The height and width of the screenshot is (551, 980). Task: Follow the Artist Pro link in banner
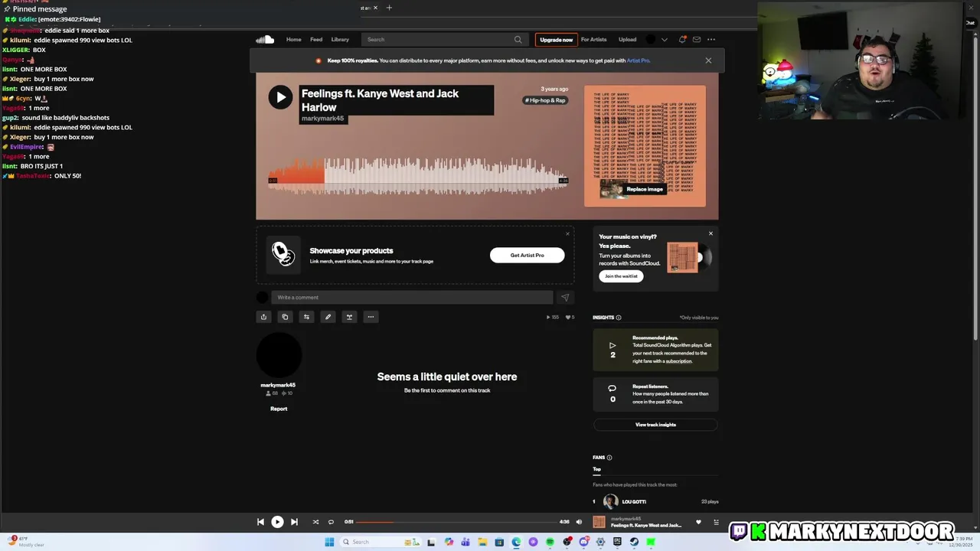(638, 60)
